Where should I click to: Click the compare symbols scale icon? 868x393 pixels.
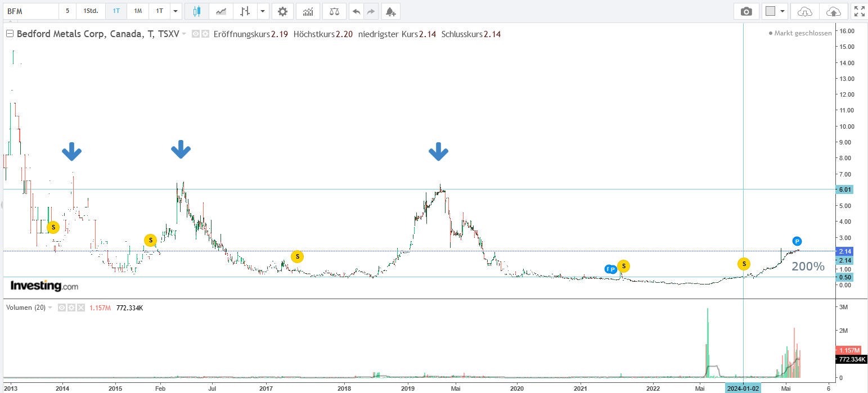pos(334,11)
